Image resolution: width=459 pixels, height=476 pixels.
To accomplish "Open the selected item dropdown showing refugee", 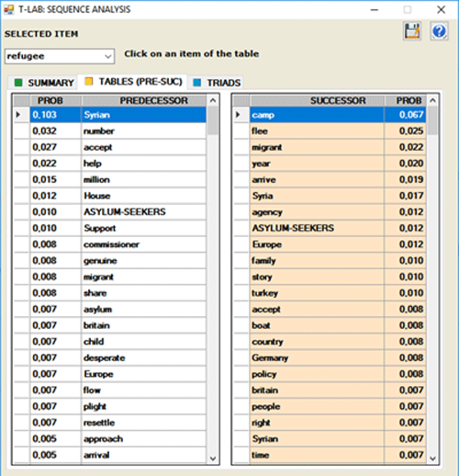I will pyautogui.click(x=60, y=56).
